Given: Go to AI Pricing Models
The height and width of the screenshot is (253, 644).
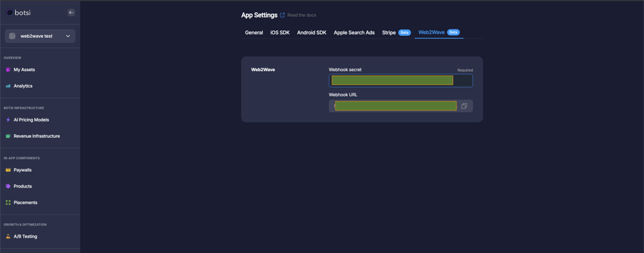Looking at the screenshot, I should (31, 120).
